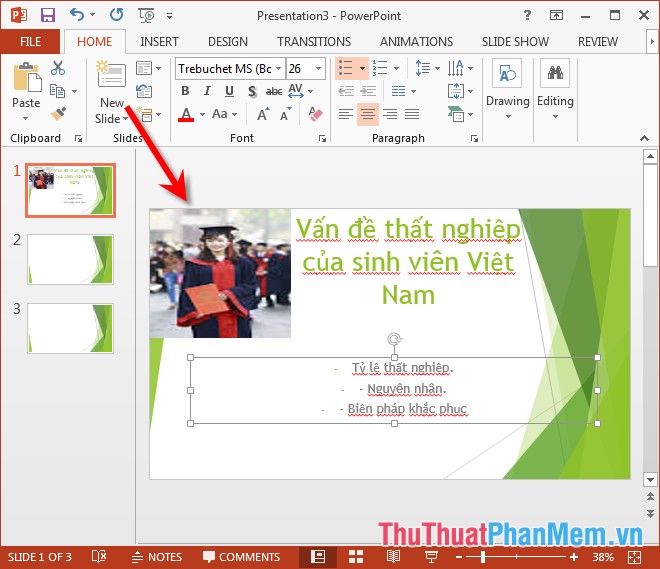Save the presentation using the floppy icon

[x=48, y=16]
